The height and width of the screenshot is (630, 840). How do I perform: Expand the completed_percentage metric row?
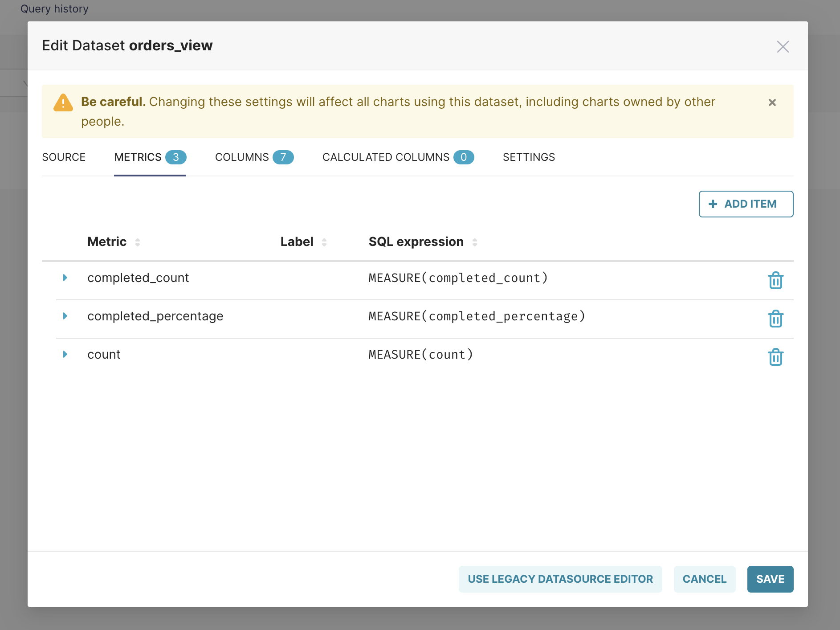point(65,316)
